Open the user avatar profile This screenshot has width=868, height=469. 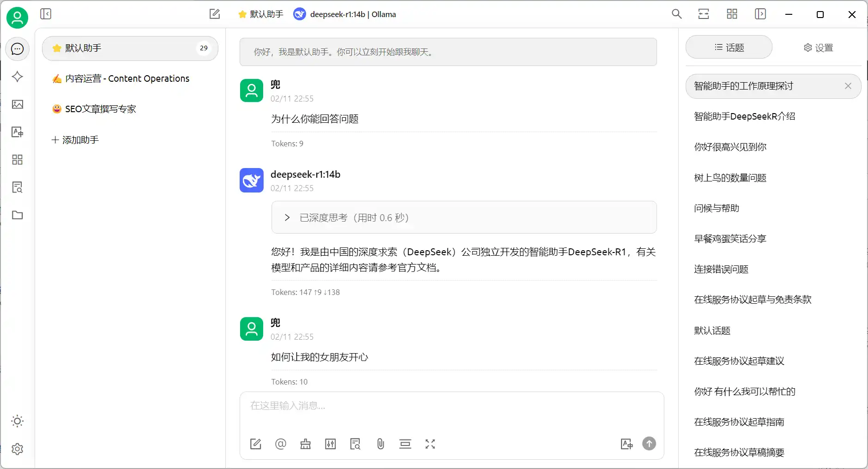tap(17, 18)
